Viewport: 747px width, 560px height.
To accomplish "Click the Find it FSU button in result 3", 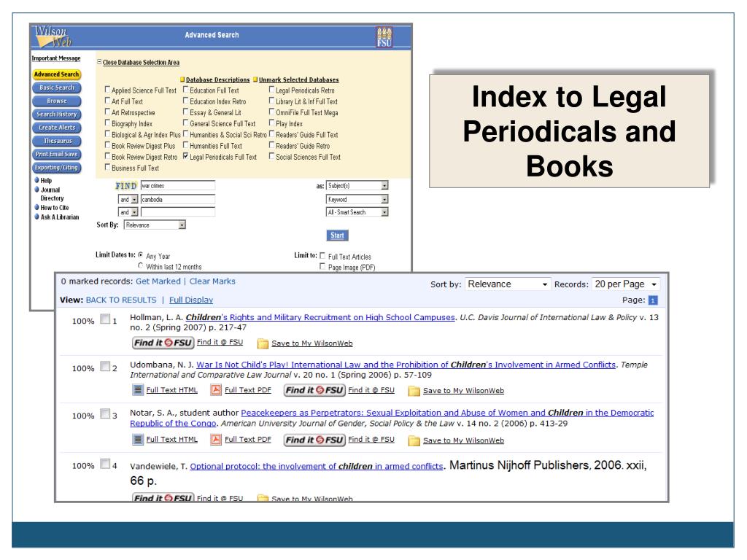I will [x=314, y=440].
